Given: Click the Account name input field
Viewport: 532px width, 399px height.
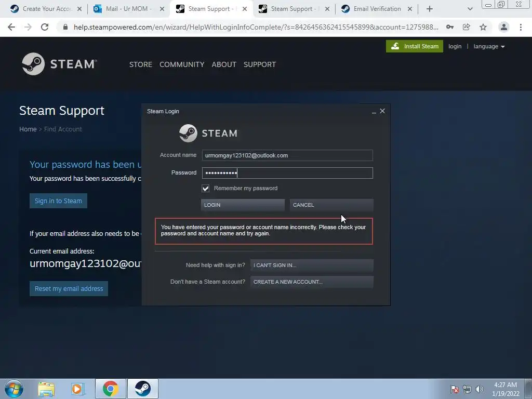Looking at the screenshot, I should coord(287,155).
